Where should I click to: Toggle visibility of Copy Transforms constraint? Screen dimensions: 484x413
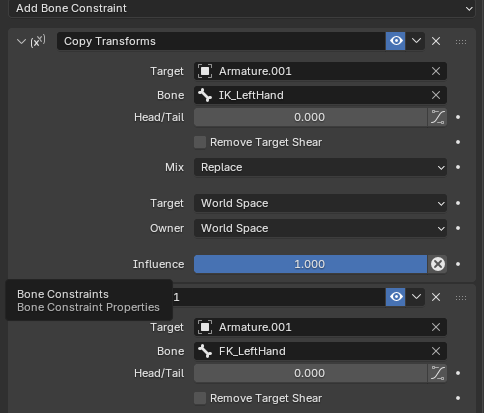pyautogui.click(x=396, y=41)
